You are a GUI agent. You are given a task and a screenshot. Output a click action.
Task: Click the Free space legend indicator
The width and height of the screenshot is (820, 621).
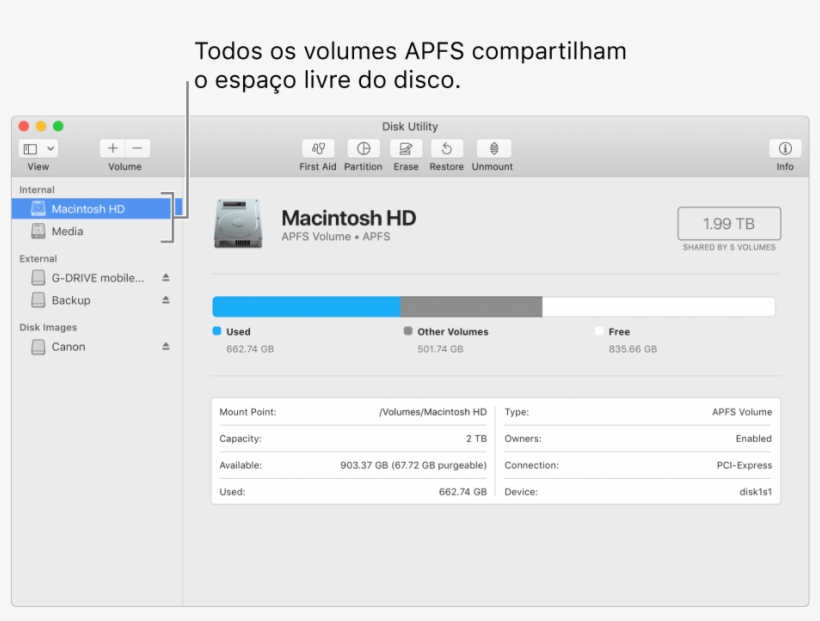click(599, 330)
